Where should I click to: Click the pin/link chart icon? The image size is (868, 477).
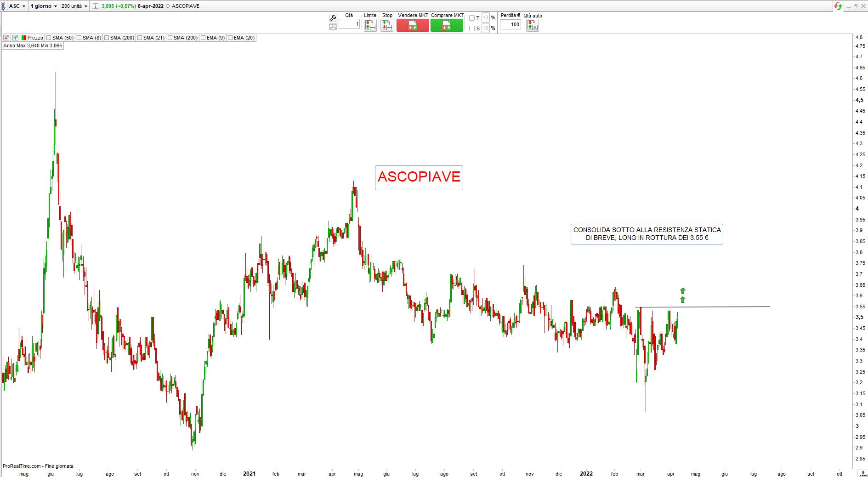(x=4, y=6)
